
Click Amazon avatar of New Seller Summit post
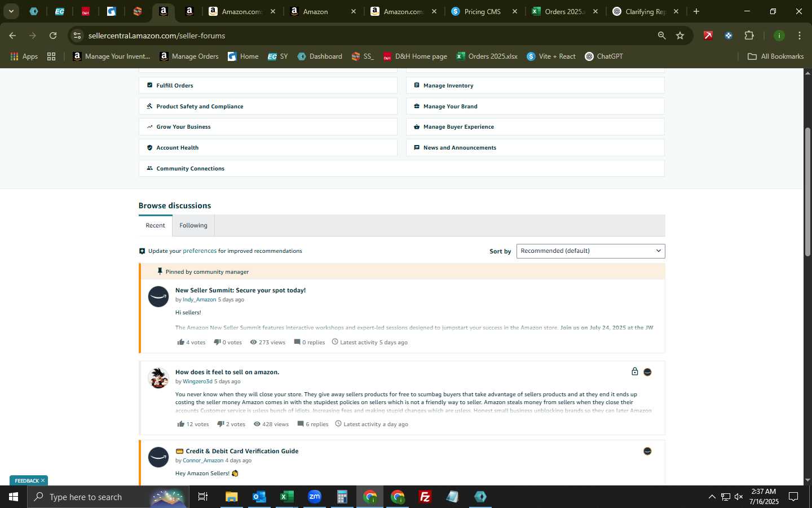click(x=158, y=296)
